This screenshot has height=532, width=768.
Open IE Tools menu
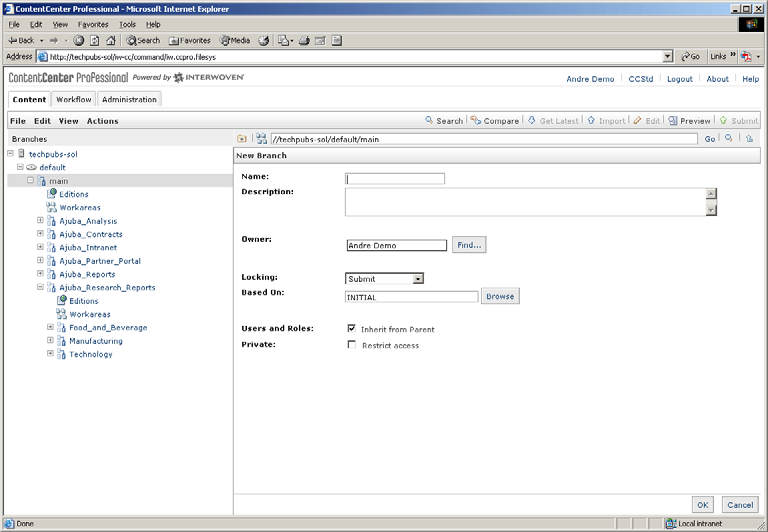pyautogui.click(x=127, y=24)
